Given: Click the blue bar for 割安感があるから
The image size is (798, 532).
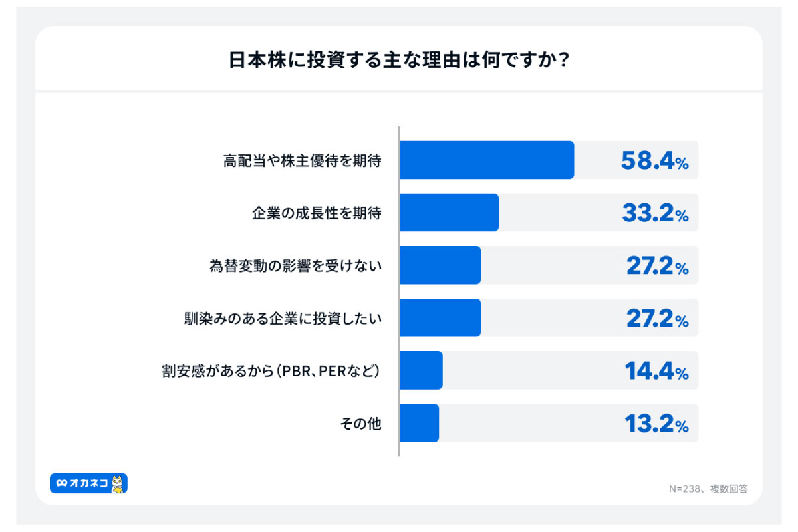Looking at the screenshot, I should 421,370.
